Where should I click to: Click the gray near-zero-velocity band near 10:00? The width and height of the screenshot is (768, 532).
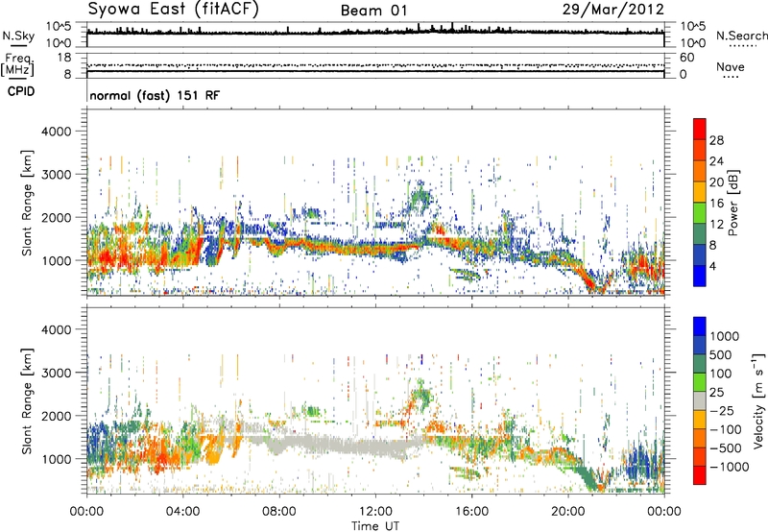click(327, 445)
